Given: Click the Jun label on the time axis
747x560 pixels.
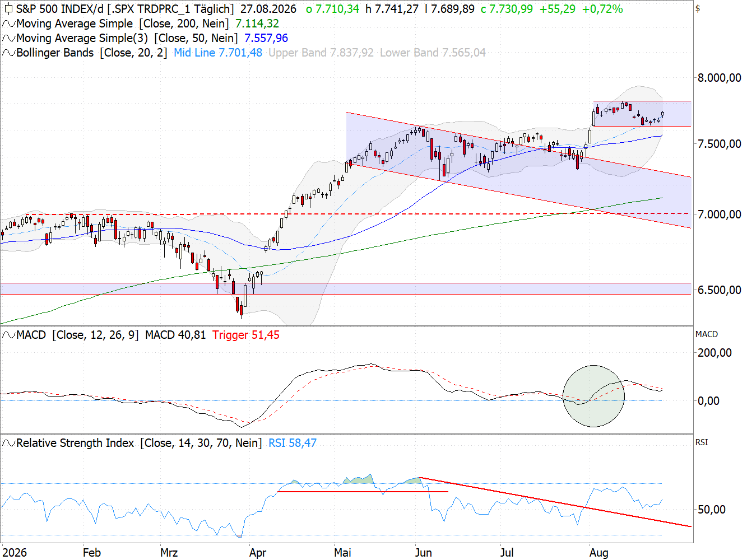Looking at the screenshot, I should [424, 553].
